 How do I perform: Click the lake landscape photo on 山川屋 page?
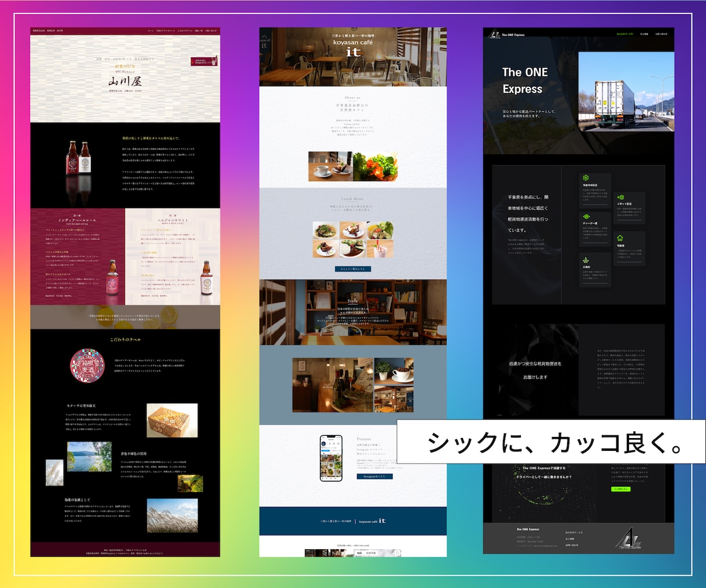(x=89, y=457)
